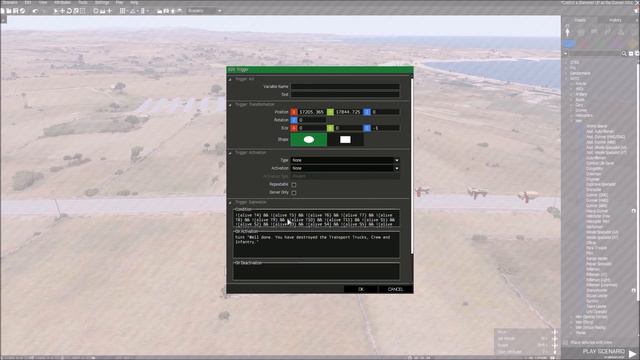
Task: Select the scaling widget icon
Action: [76, 11]
